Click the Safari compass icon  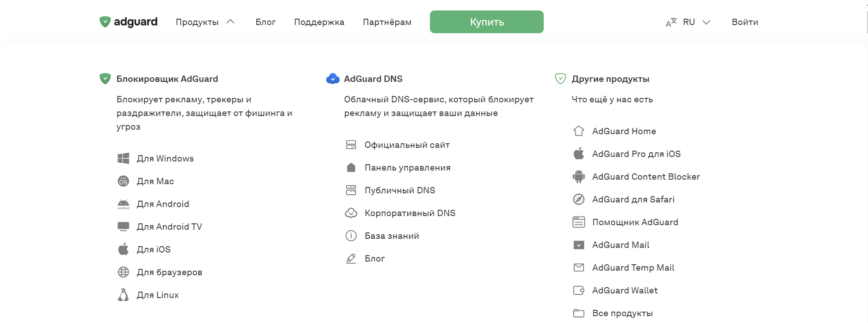(579, 199)
